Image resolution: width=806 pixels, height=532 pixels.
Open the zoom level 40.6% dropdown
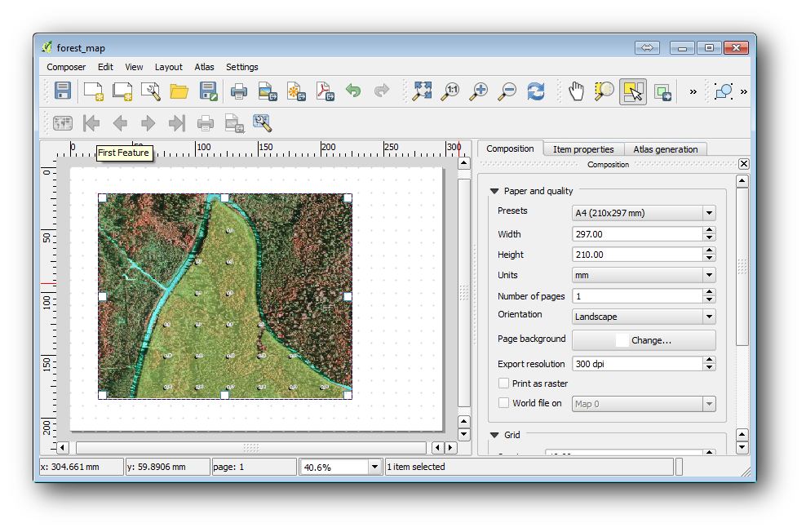375,467
